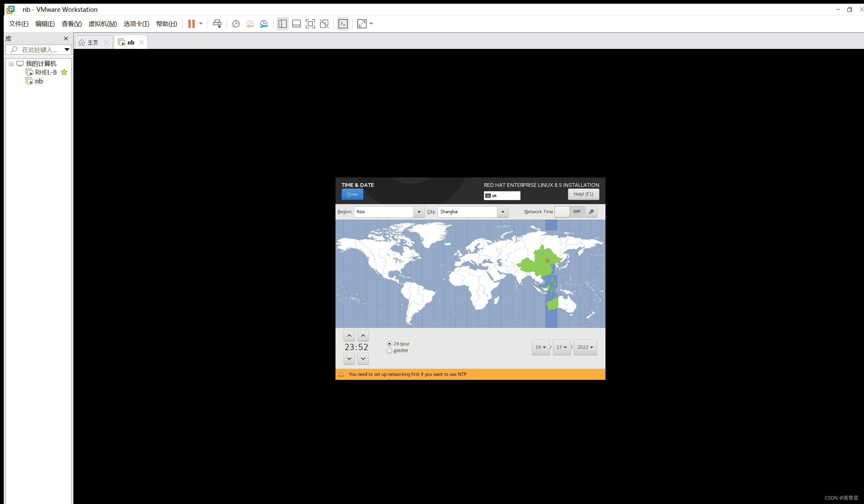Viewport: 864px width, 504px height.
Task: Select the RHEL-8 virtual machine
Action: click(x=46, y=72)
